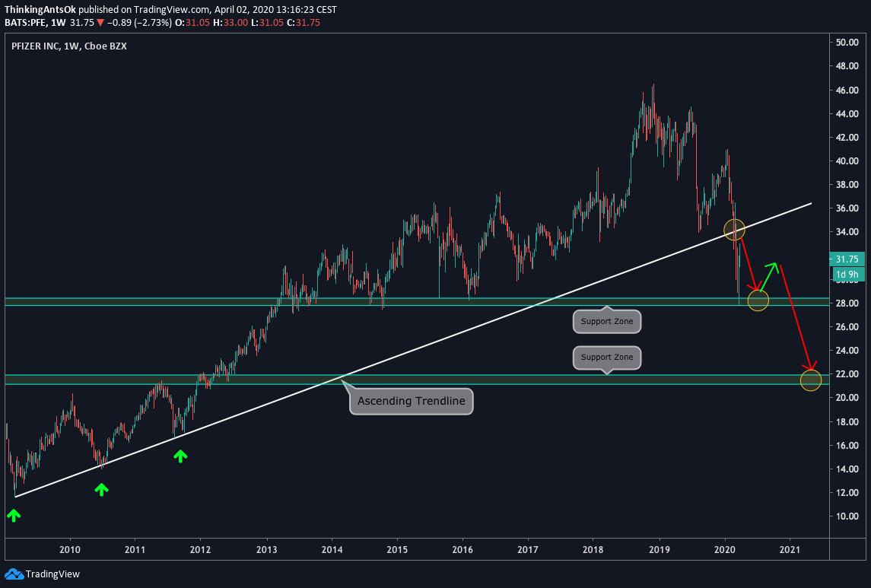The height and width of the screenshot is (588, 871).
Task: Click Support Zone callout pointing up at 28.00 band
Action: coord(606,321)
